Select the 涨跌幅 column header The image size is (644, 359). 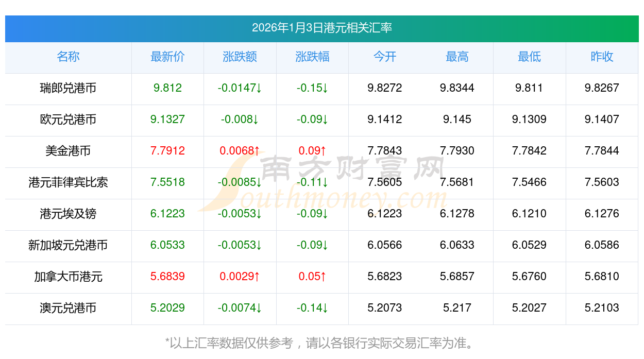point(312,57)
